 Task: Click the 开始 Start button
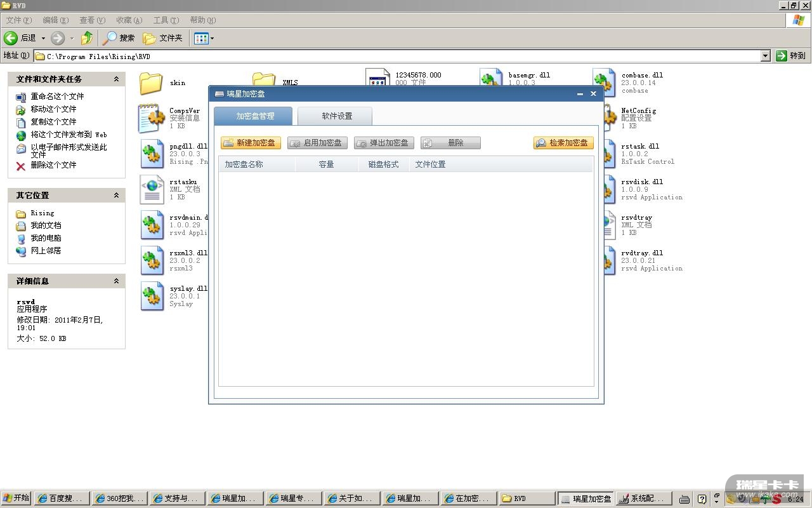16,498
